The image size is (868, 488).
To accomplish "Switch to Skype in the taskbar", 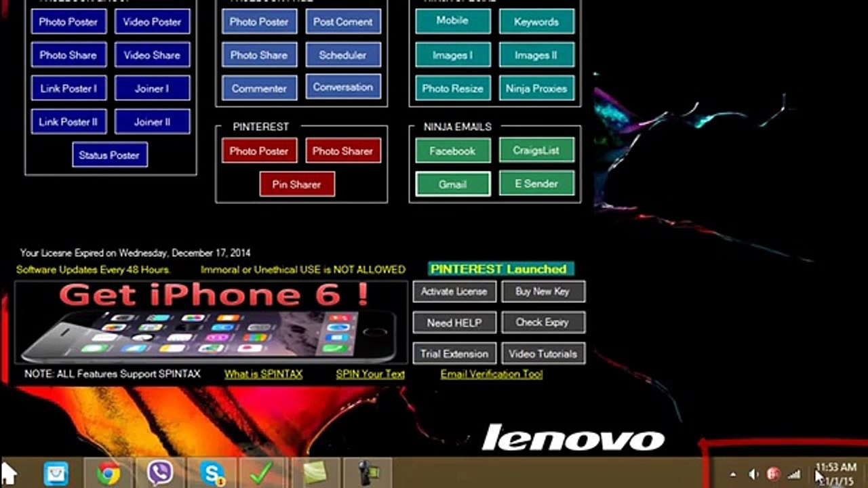I will [x=212, y=473].
